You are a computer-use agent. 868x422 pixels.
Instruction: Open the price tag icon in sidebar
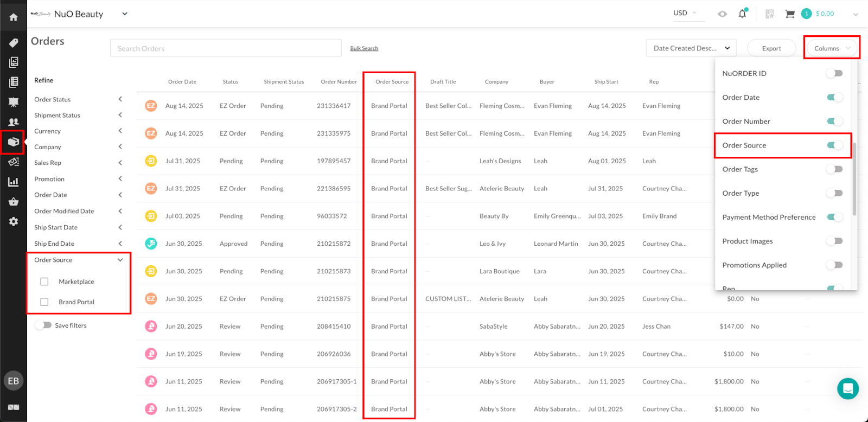14,43
